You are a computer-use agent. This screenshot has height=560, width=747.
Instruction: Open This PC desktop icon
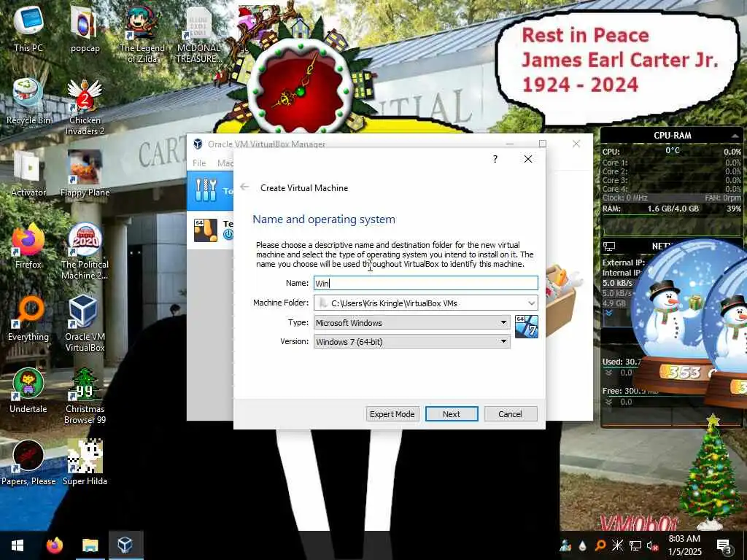click(28, 28)
